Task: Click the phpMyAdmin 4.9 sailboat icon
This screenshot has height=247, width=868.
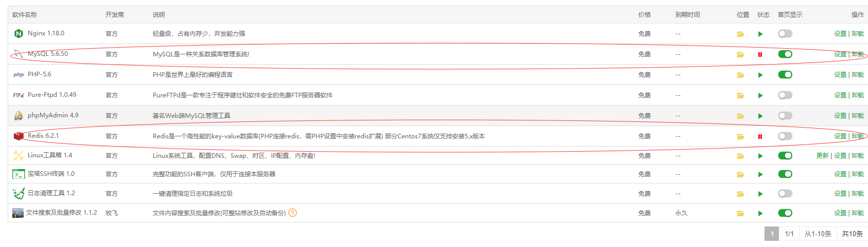Action: tap(18, 116)
